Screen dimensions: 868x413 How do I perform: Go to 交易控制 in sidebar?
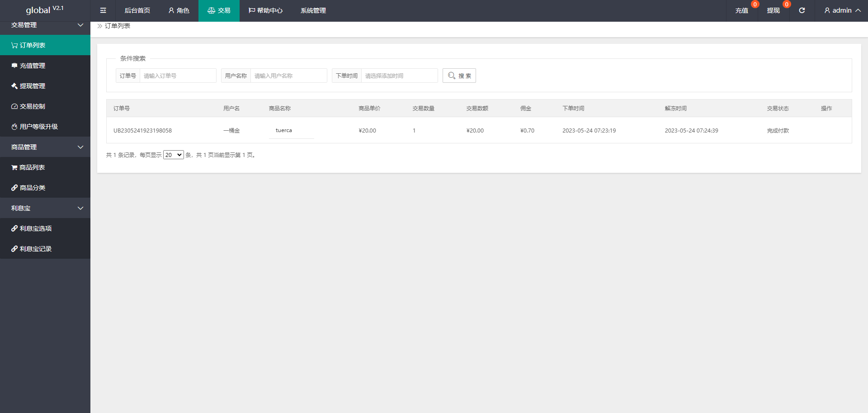(x=33, y=106)
